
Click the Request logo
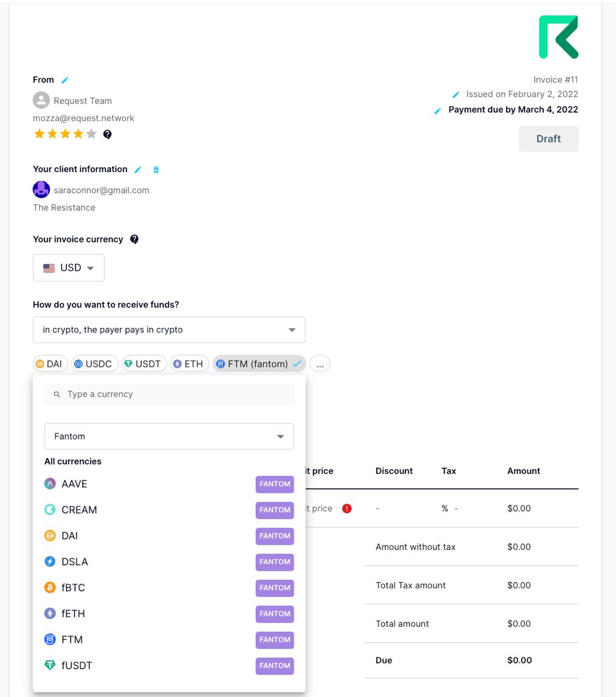point(558,37)
